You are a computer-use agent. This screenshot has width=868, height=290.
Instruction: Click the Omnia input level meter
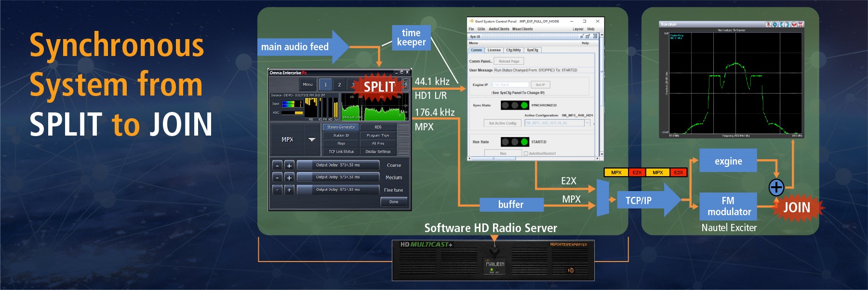[292, 104]
